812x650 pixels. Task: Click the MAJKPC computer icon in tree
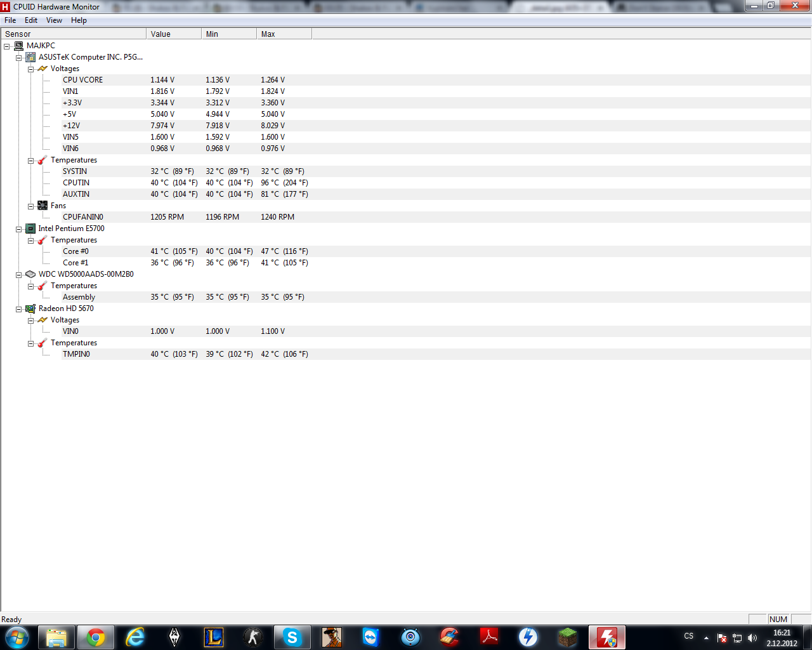click(x=18, y=46)
